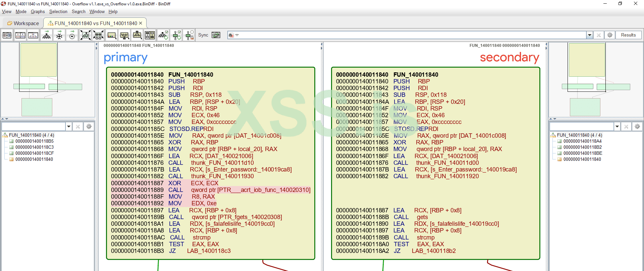Apply the circular graph layout
Screen dimensions: 644x271
(x=72, y=35)
